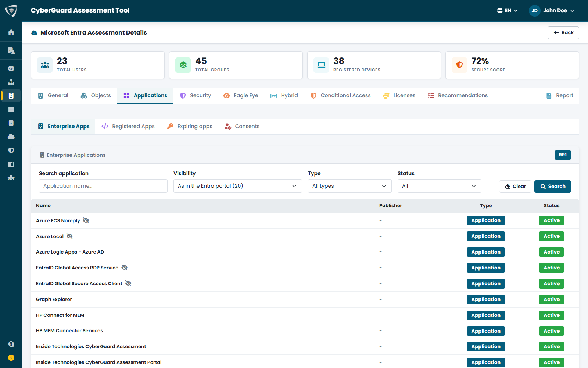
Task: Open the cloud icon in the sidebar
Action: click(x=11, y=137)
